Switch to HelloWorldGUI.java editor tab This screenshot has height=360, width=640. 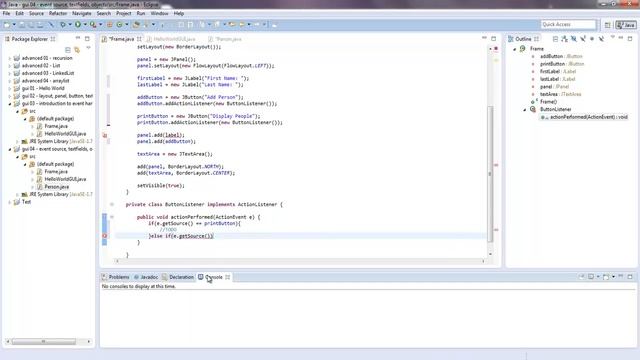171,39
